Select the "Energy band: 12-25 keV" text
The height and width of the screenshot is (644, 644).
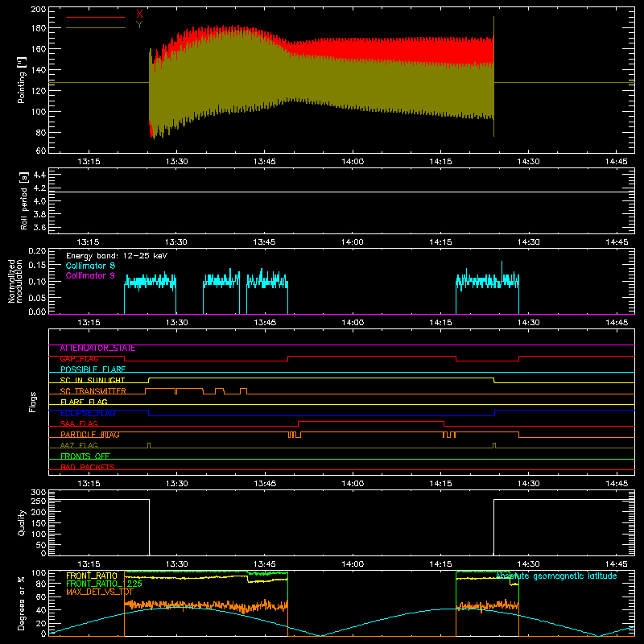tap(117, 256)
